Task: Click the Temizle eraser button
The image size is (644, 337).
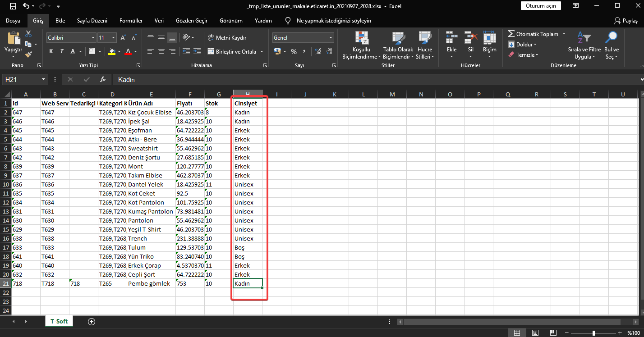Action: pos(524,55)
